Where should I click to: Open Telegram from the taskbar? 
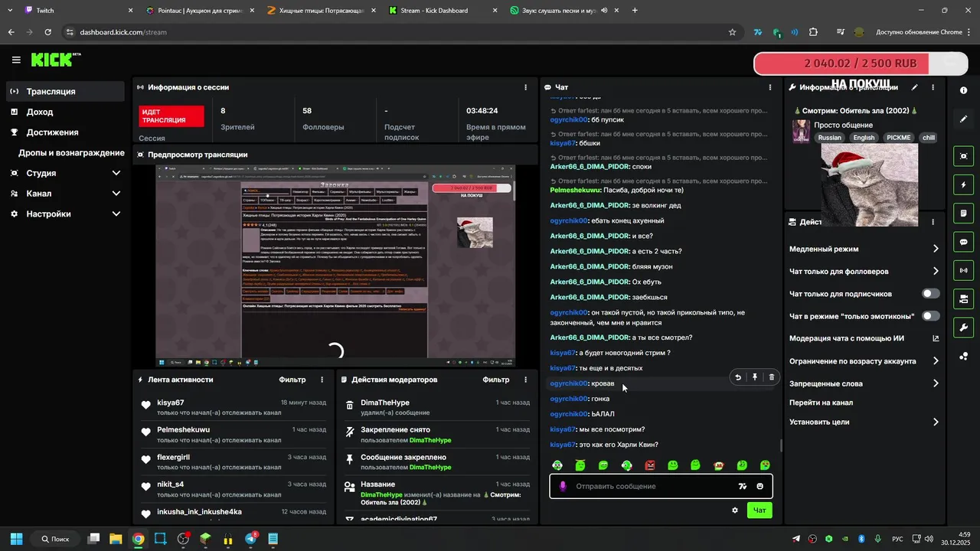(250, 539)
